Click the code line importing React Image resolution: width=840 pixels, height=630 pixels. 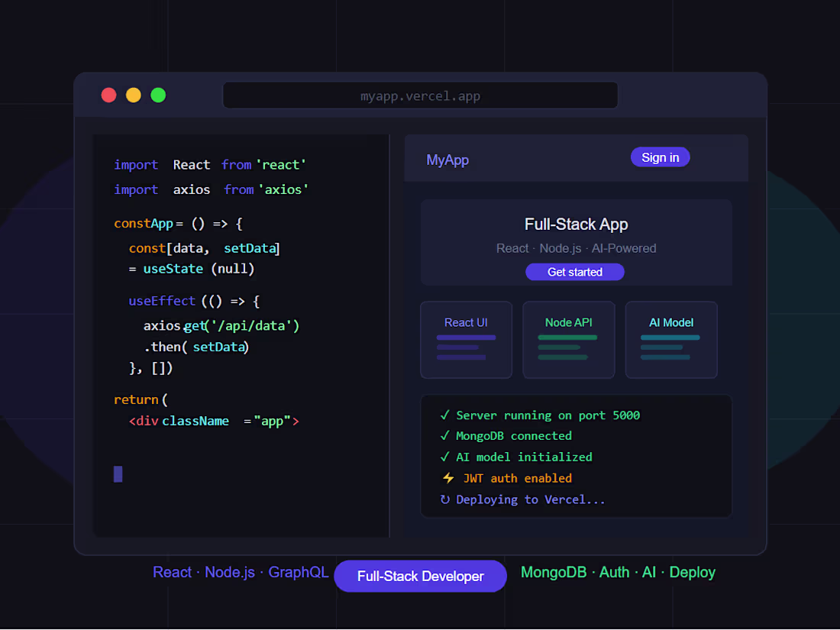point(210,165)
